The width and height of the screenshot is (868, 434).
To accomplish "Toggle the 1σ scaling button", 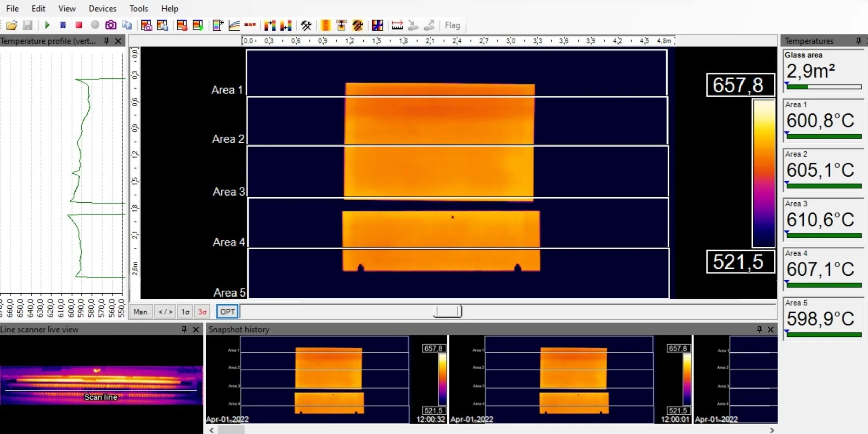I will click(185, 312).
